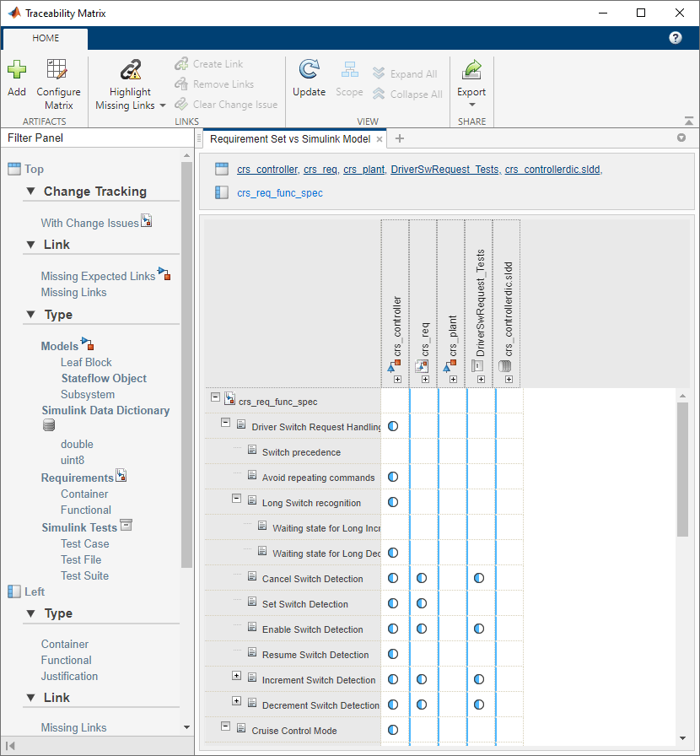Click the Add artifacts plus icon
The image size is (700, 756).
tap(17, 69)
